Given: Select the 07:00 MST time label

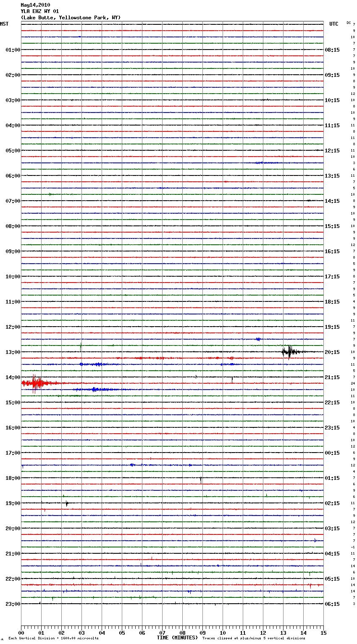Looking at the screenshot, I should coord(13,201).
